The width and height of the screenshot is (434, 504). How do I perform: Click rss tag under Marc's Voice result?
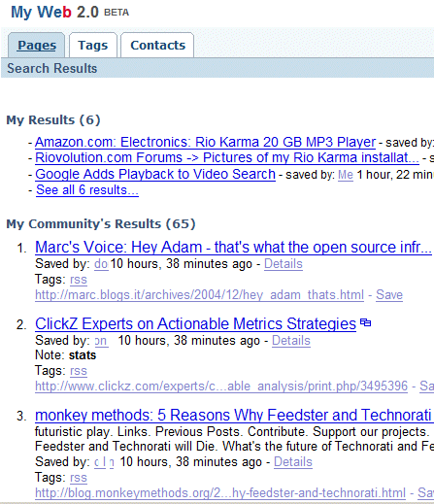pyautogui.click(x=79, y=280)
